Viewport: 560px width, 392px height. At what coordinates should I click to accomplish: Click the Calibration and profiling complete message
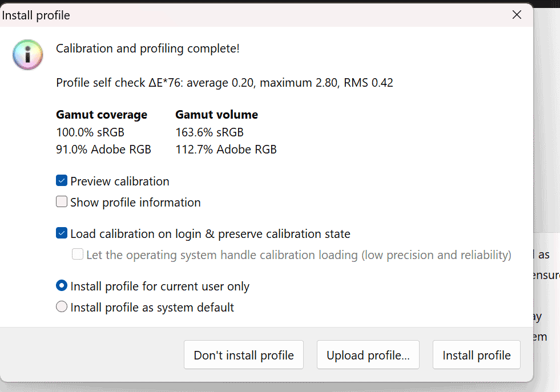(147, 49)
